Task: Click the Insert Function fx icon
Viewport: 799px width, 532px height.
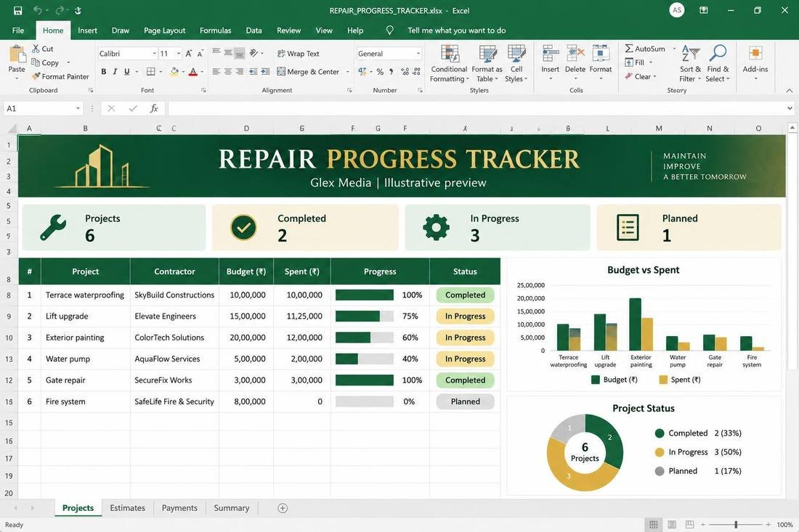Action: [x=154, y=108]
